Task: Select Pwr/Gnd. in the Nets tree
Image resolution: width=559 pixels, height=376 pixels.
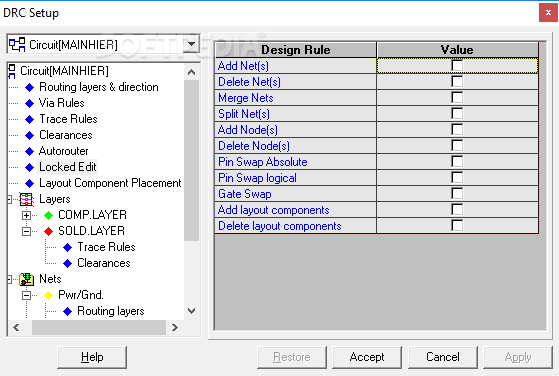Action: pos(81,295)
